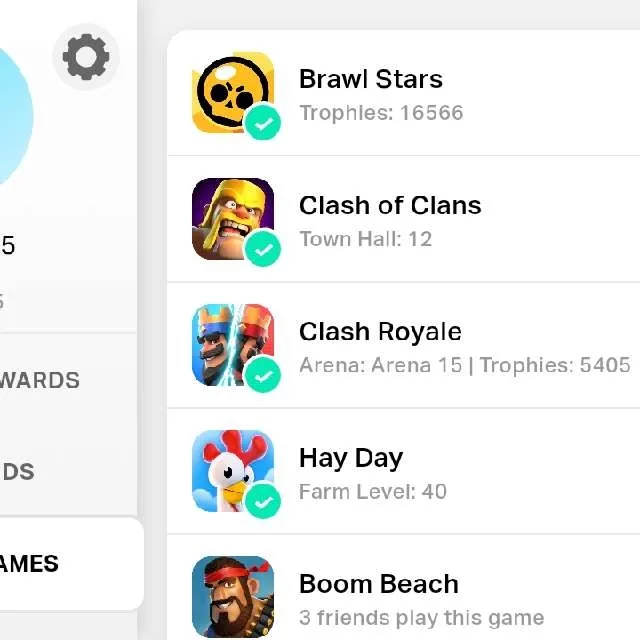Click "3 friends play this game" text
Image resolution: width=640 pixels, height=640 pixels.
point(421,618)
